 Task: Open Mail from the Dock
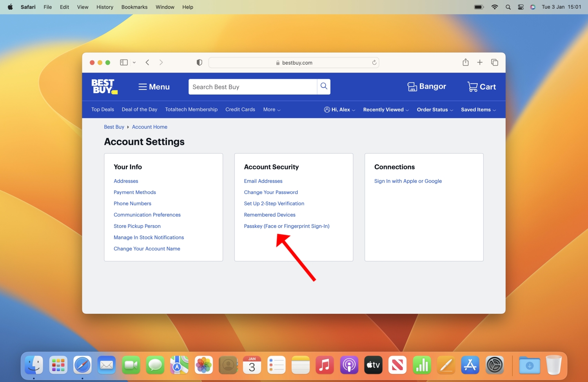(x=107, y=365)
